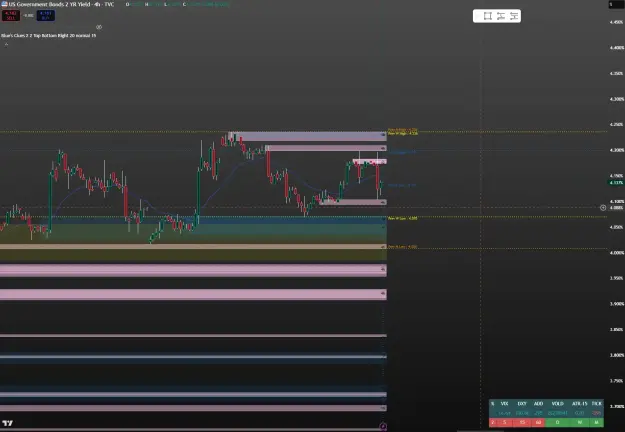625x432 pixels.
Task: Click the DXY column header in the stats table
Action: pyautogui.click(x=522, y=404)
